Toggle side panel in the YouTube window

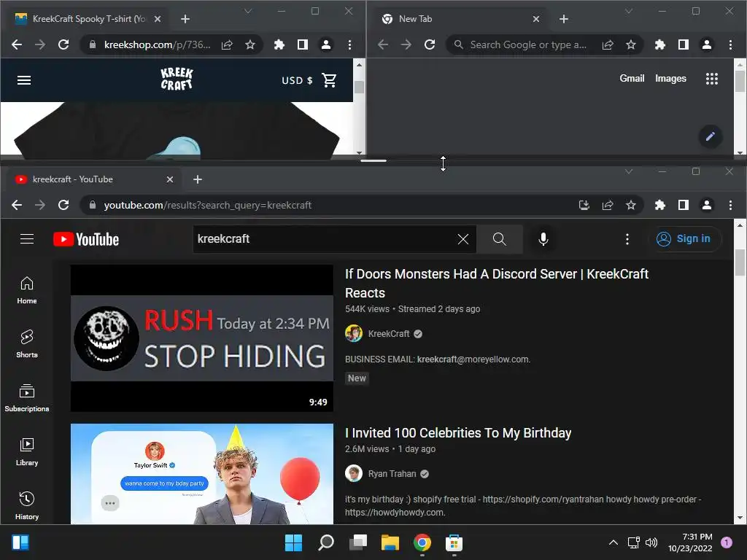click(x=683, y=205)
